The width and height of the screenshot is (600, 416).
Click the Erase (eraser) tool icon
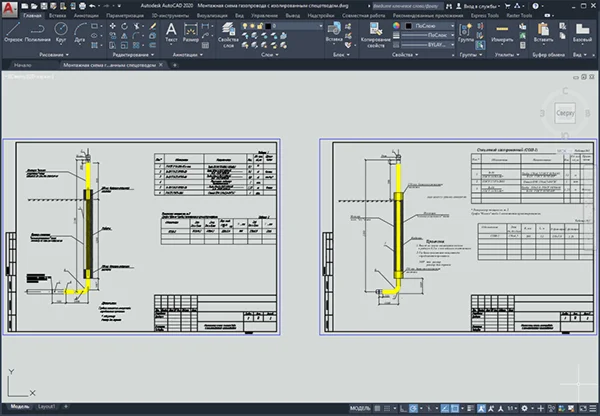pyautogui.click(x=153, y=26)
